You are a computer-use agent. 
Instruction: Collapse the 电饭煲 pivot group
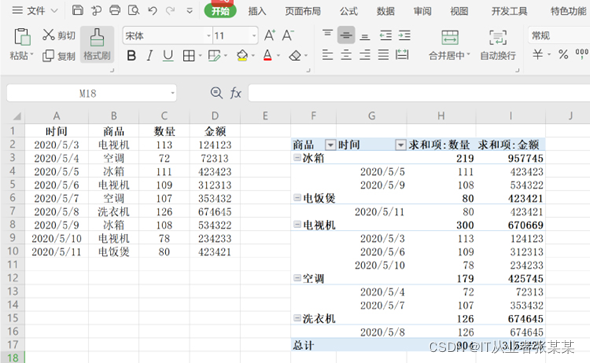[x=297, y=197]
